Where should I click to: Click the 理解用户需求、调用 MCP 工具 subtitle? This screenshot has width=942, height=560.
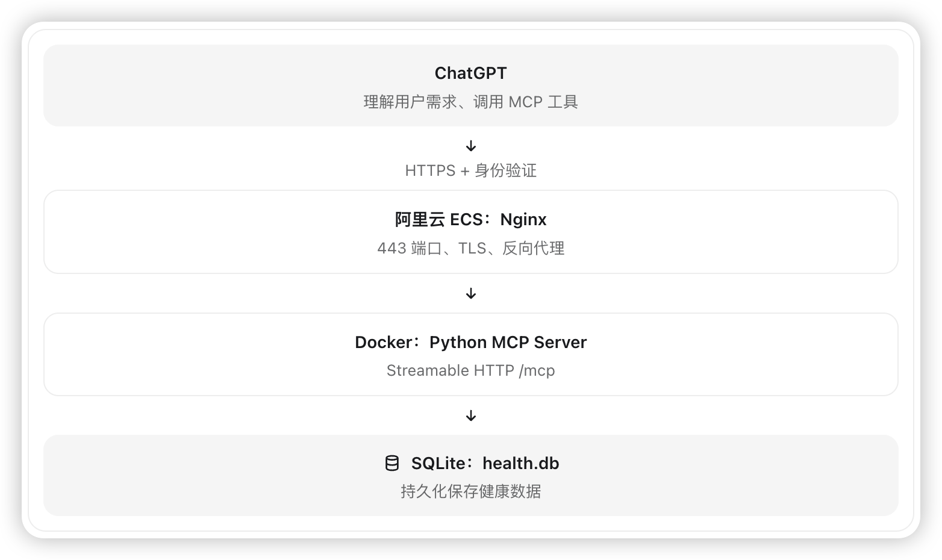(x=471, y=102)
